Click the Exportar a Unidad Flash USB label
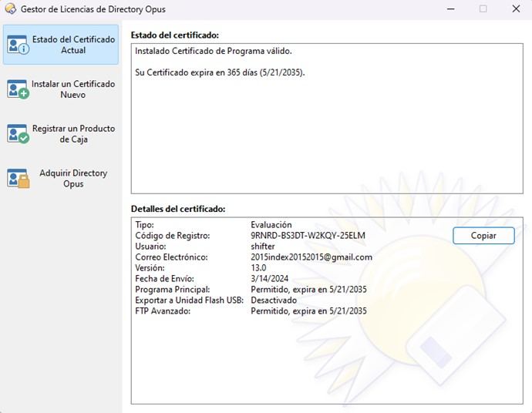 point(190,300)
